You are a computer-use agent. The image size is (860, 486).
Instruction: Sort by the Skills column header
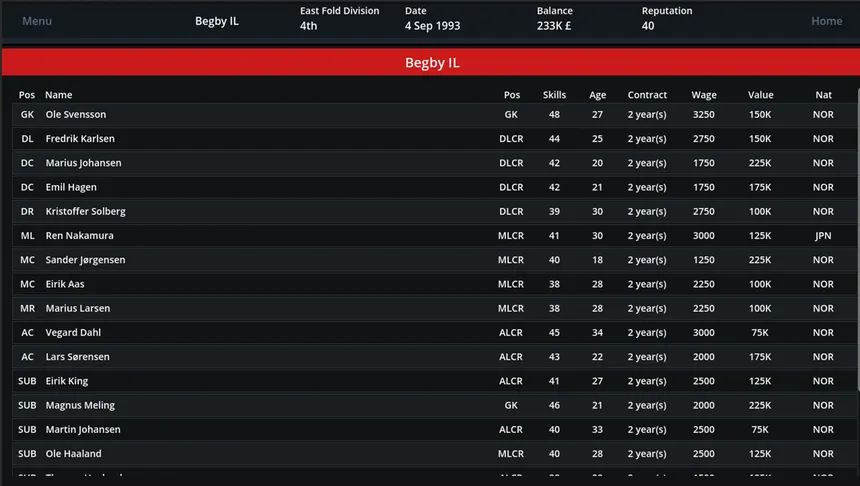[554, 95]
